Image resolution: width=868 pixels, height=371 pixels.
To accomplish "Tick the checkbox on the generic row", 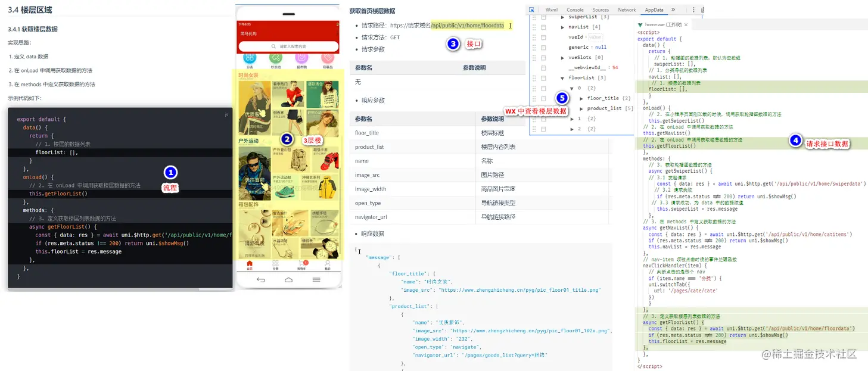I will 543,47.
